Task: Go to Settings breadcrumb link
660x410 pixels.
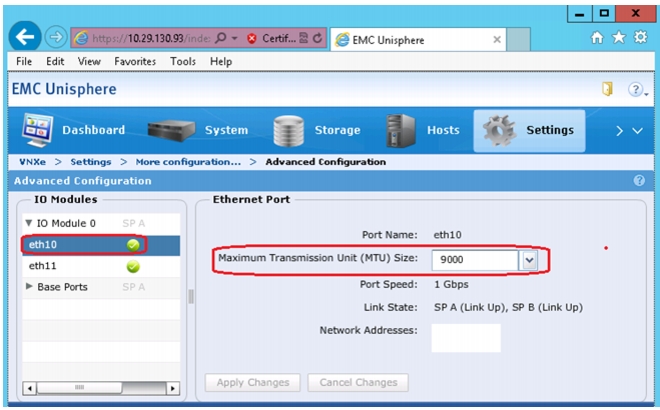Action: [91, 162]
